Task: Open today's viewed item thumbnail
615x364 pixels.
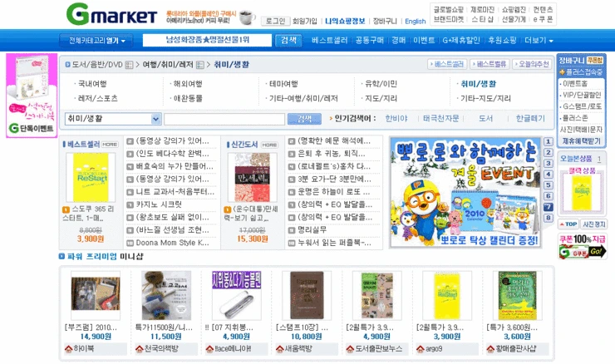Action: pyautogui.click(x=582, y=194)
